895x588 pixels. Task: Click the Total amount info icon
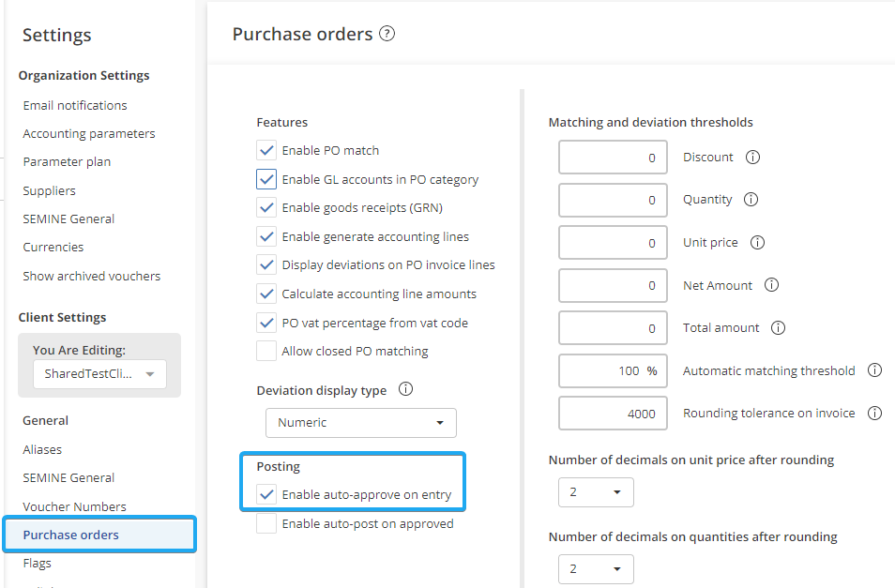pyautogui.click(x=778, y=328)
